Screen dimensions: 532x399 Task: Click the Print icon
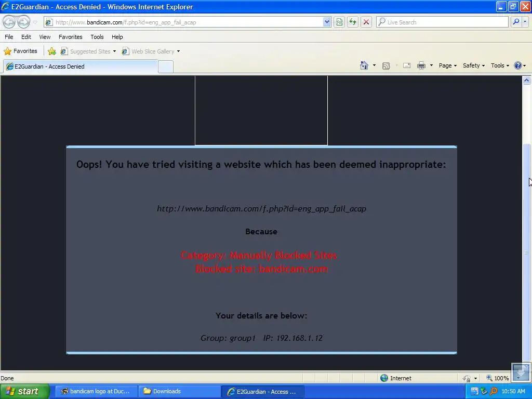tap(421, 66)
